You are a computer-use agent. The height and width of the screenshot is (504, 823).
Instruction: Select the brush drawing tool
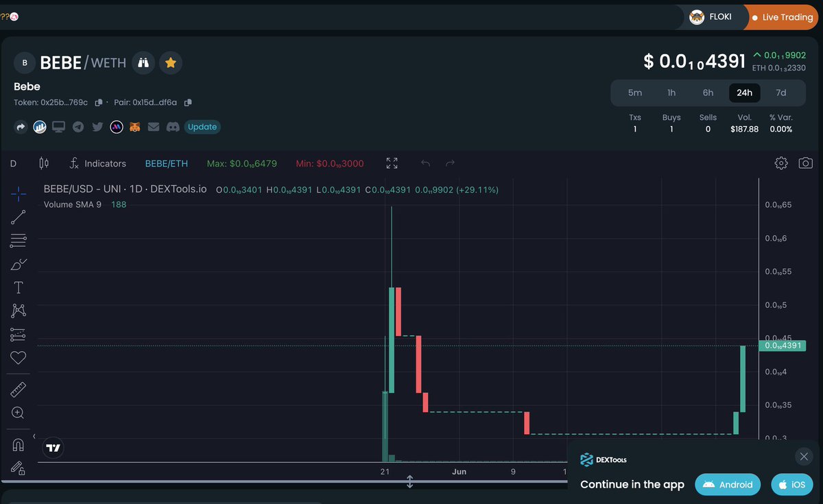tap(19, 264)
